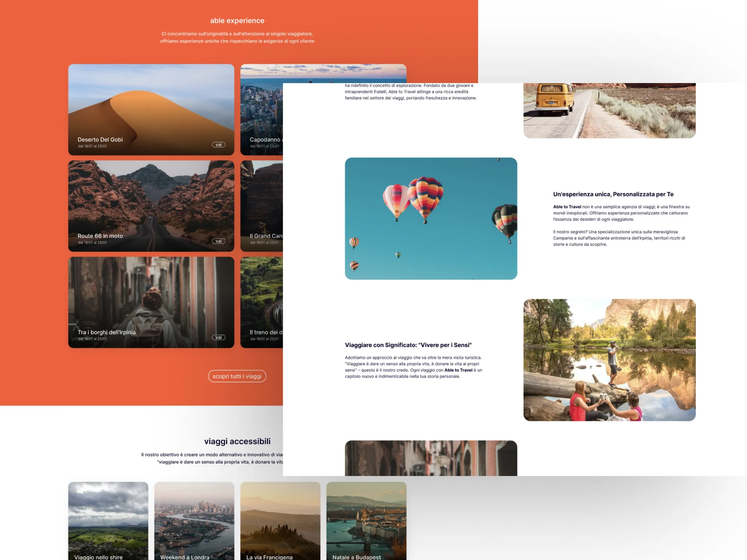Open the Capodanno city skyline card

[261, 110]
